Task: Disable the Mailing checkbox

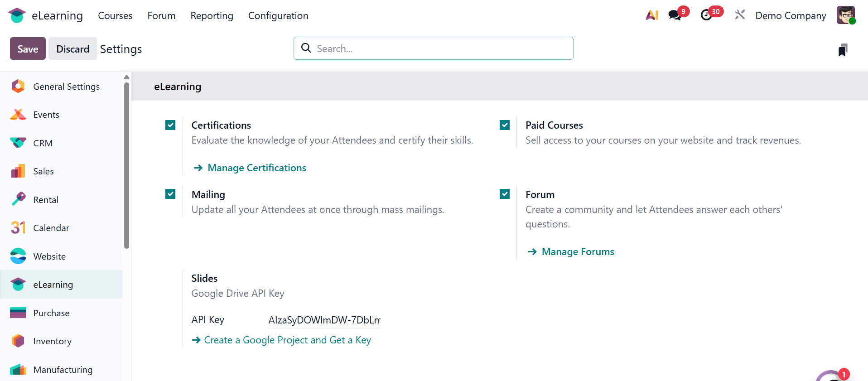Action: [x=170, y=194]
